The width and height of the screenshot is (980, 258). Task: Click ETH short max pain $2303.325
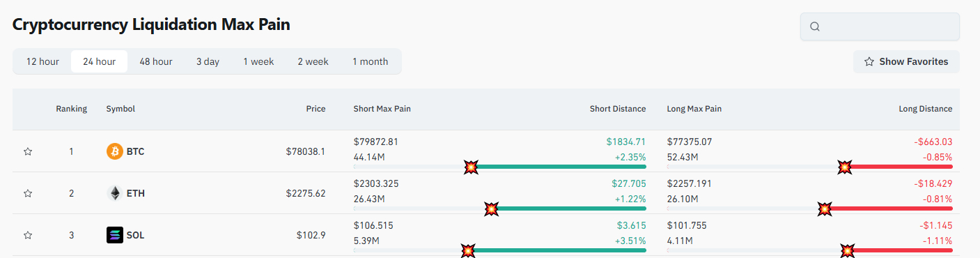[x=376, y=183]
